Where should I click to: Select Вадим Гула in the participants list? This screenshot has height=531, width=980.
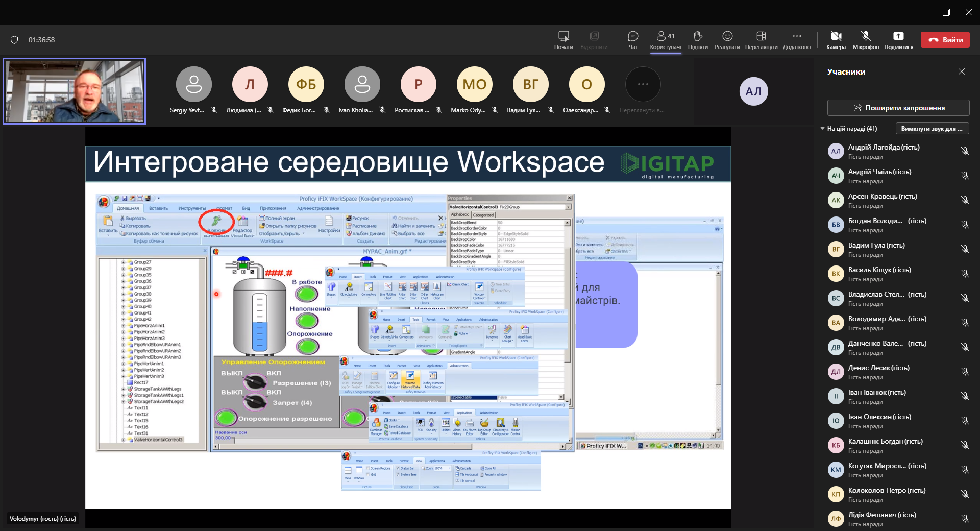click(898, 249)
